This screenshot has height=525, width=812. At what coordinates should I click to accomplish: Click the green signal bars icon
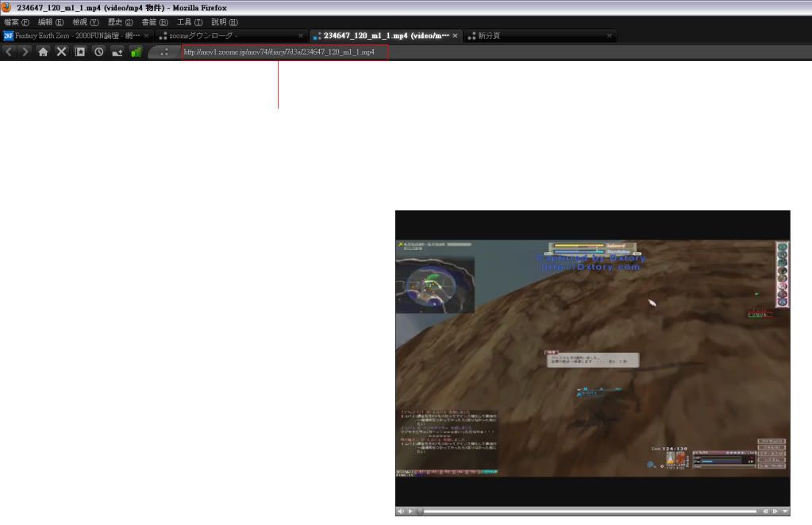[136, 52]
